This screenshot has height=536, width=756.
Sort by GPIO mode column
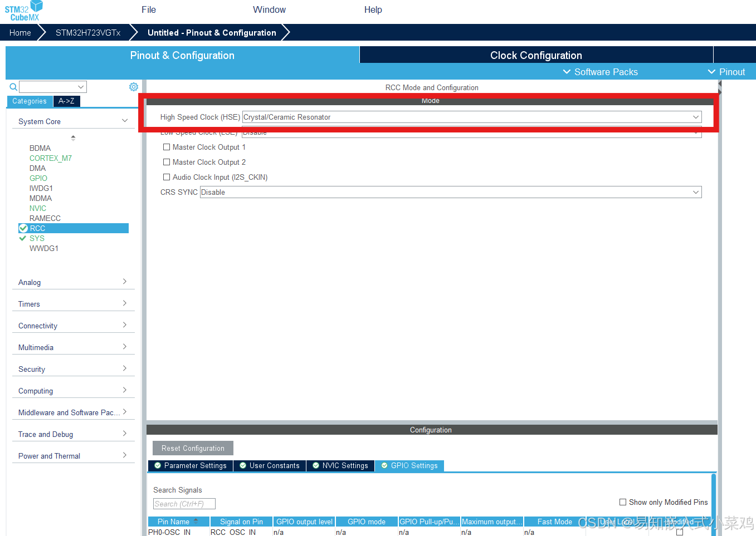click(x=367, y=522)
